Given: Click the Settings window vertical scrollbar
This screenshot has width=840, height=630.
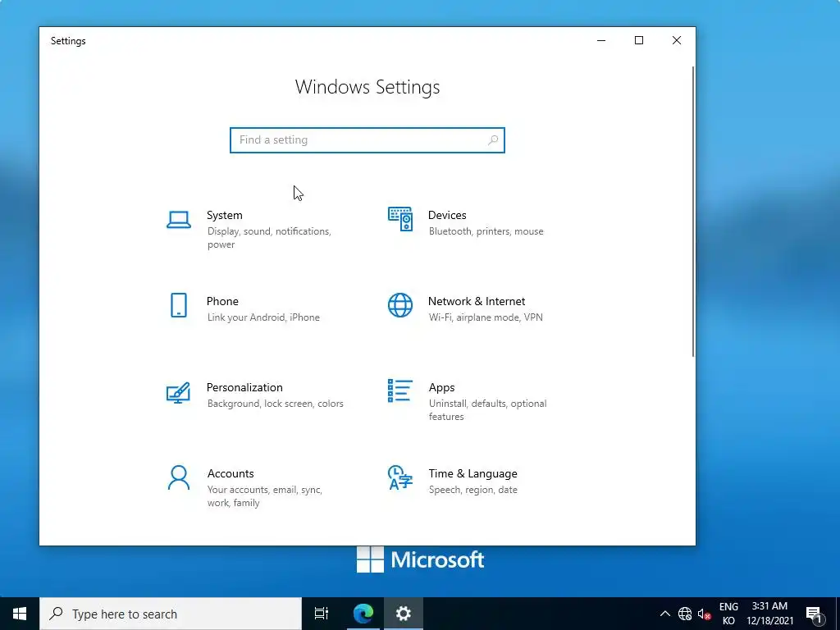Looking at the screenshot, I should (x=693, y=212).
